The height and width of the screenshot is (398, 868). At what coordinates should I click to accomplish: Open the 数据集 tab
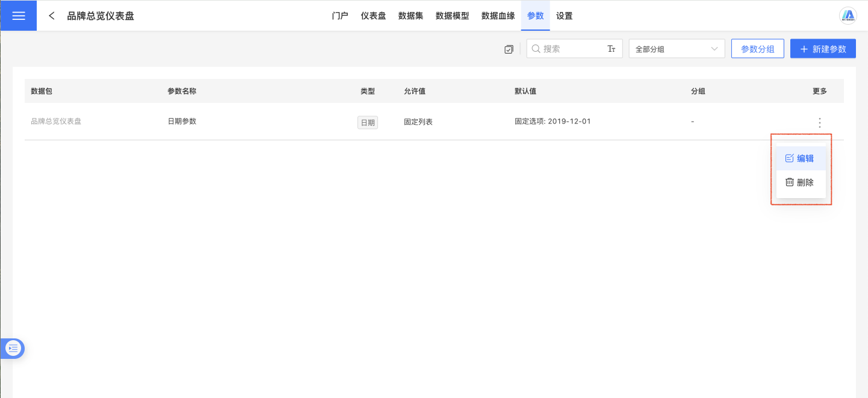pos(410,16)
